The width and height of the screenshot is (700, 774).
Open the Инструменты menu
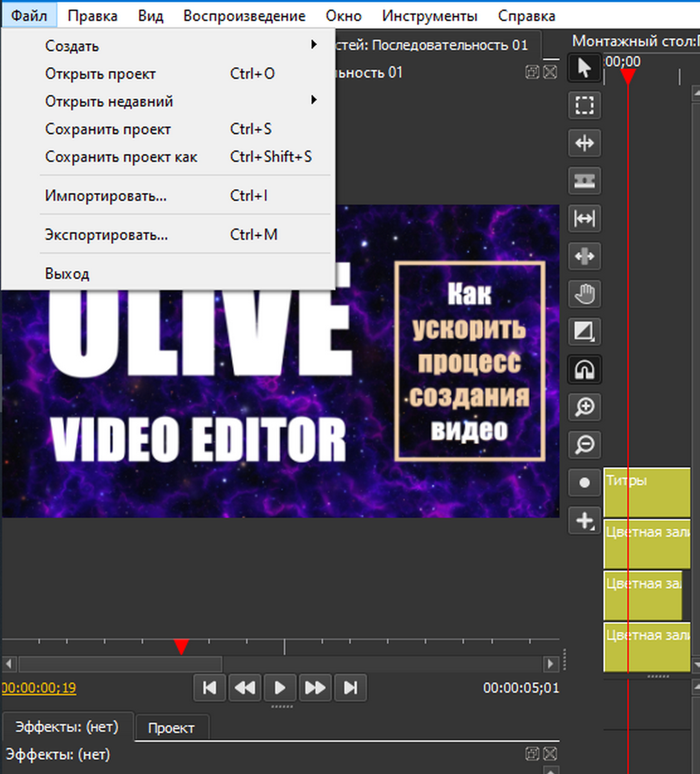429,15
